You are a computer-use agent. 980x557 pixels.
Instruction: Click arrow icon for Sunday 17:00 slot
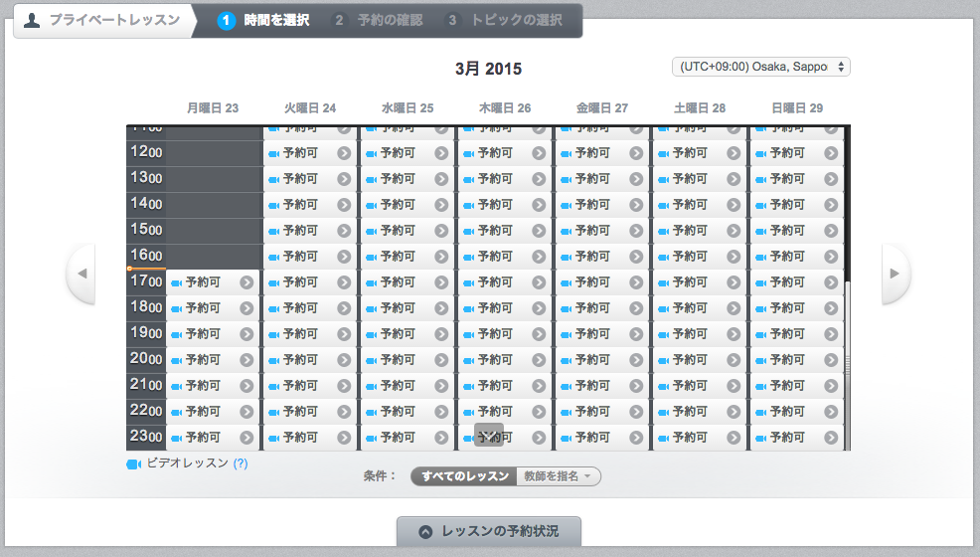pyautogui.click(x=831, y=282)
